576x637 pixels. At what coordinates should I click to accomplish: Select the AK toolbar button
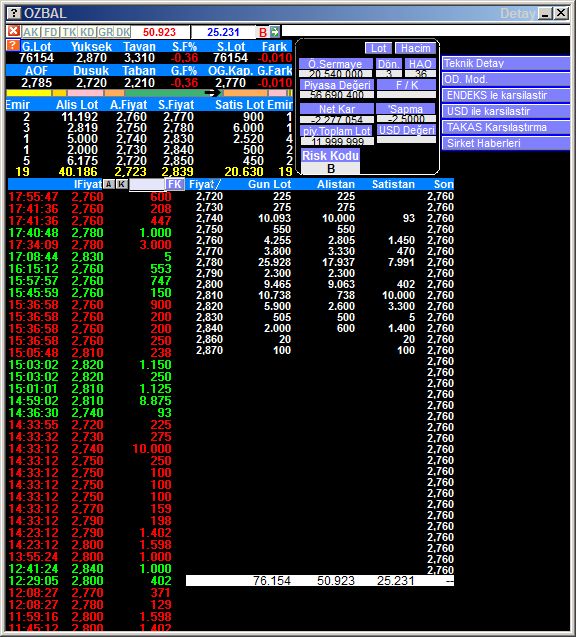pyautogui.click(x=31, y=32)
